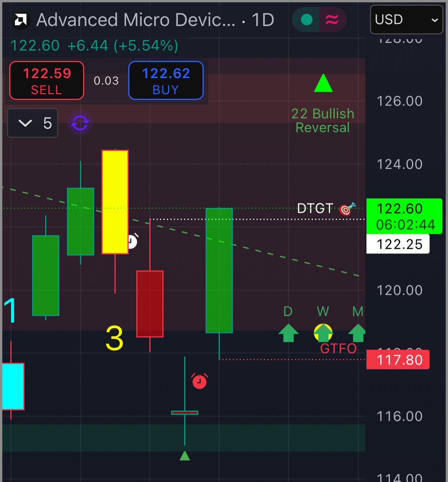Select the small doji candle with red body
The image size is (448, 482).
tap(184, 413)
